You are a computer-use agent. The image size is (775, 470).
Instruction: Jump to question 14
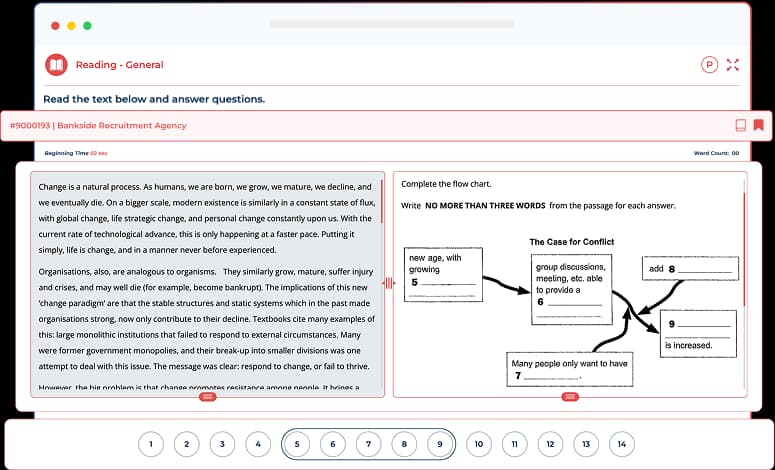click(x=621, y=444)
